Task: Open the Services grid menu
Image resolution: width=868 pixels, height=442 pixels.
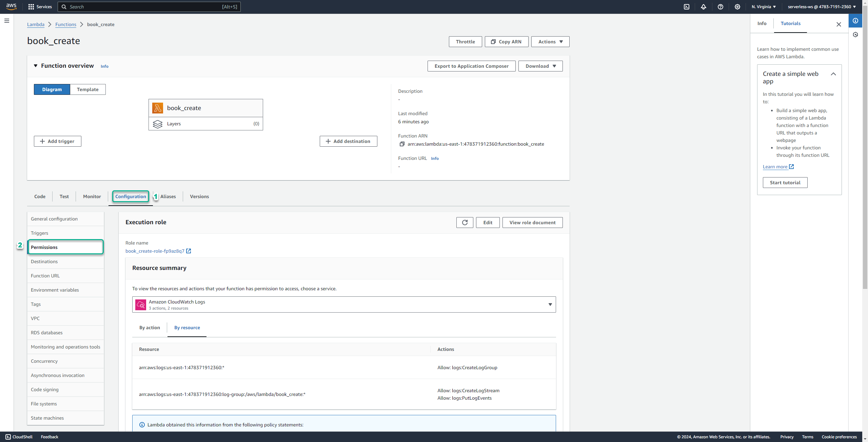Action: tap(40, 7)
